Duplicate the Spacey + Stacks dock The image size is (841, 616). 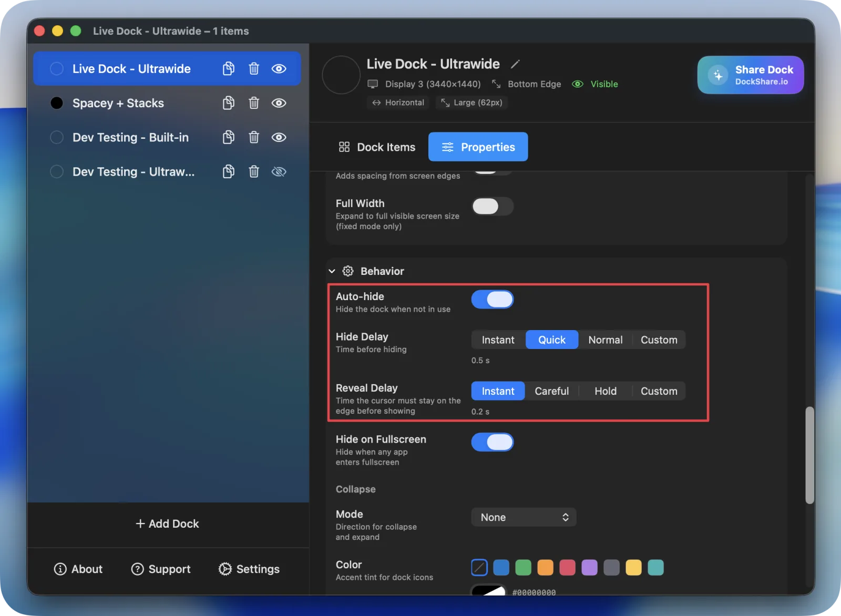coord(228,103)
